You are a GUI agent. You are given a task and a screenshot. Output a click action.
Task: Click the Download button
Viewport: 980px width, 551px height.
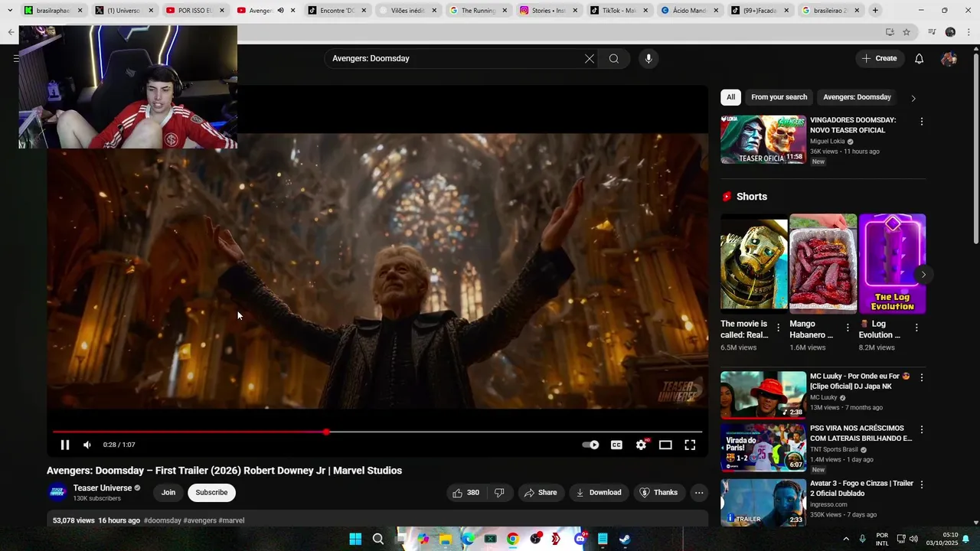click(x=599, y=493)
